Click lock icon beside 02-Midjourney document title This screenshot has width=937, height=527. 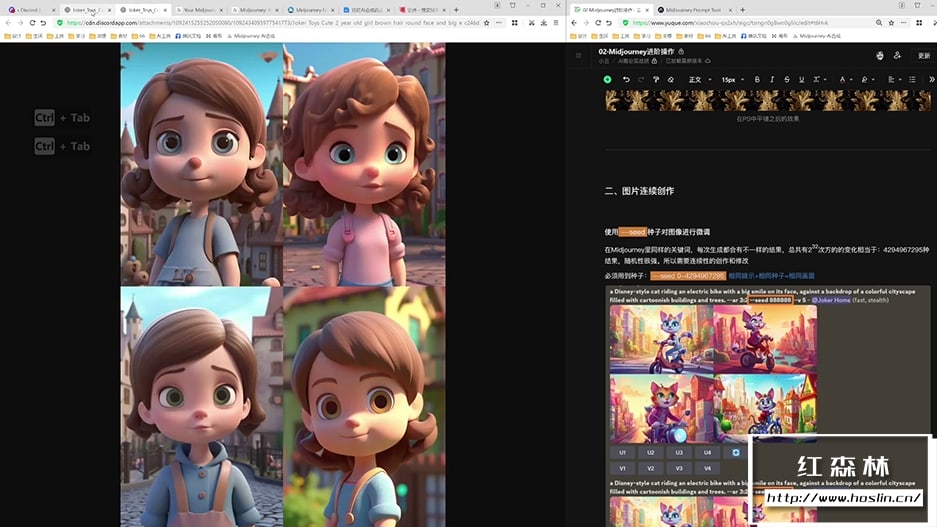click(x=681, y=52)
